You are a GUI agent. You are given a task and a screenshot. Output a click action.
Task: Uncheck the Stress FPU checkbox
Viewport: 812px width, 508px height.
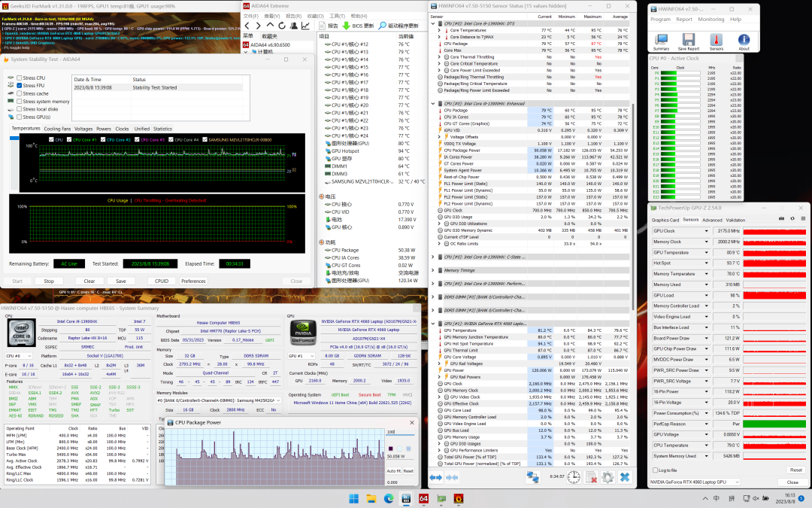point(20,86)
